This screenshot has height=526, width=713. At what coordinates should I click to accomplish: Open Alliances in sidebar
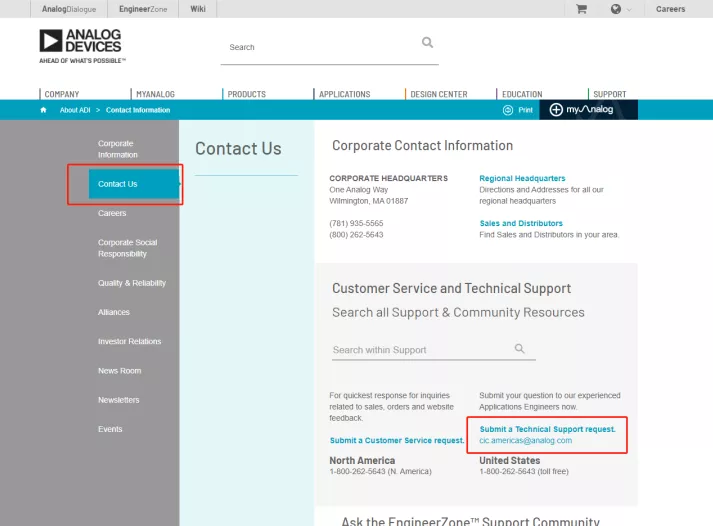pyautogui.click(x=114, y=312)
